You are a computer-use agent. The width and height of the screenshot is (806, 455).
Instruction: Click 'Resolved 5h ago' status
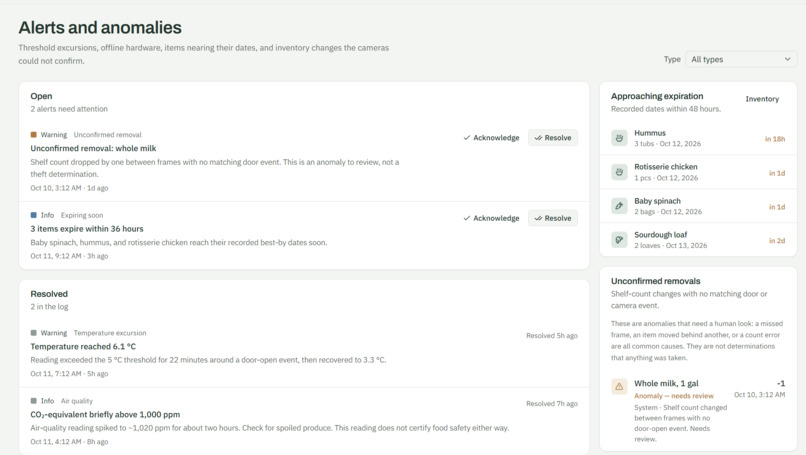coord(552,336)
